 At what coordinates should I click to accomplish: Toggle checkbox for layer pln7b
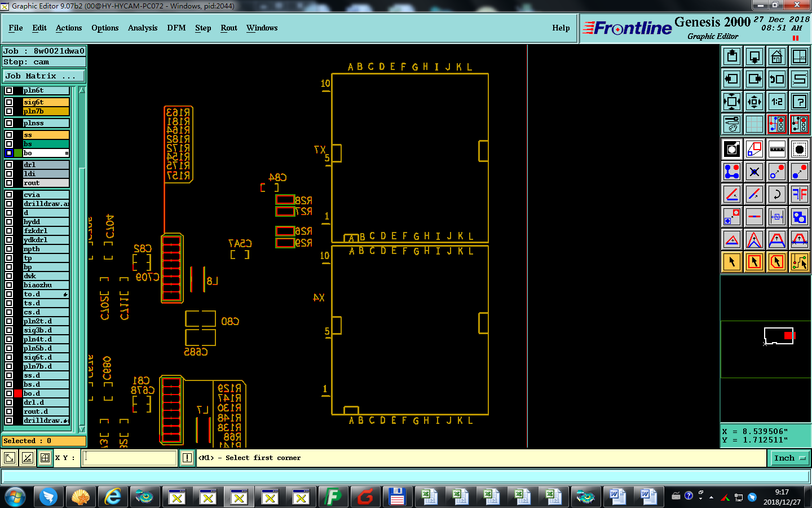click(9, 111)
